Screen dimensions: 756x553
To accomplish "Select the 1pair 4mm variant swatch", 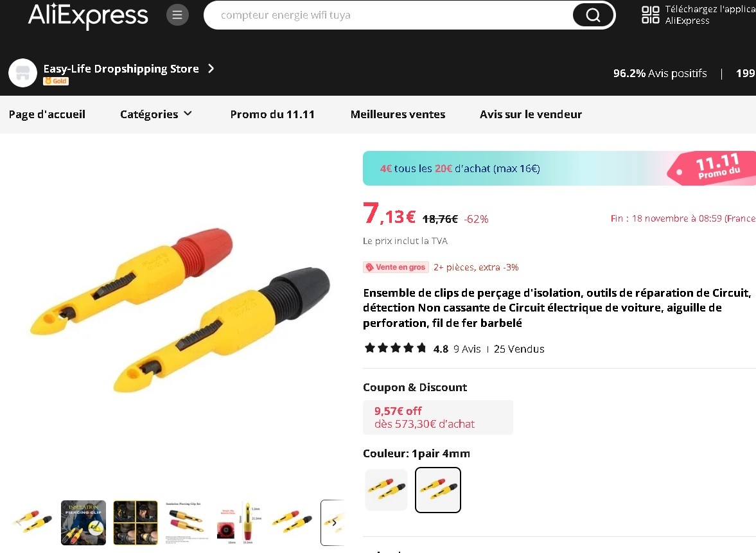I will point(438,490).
